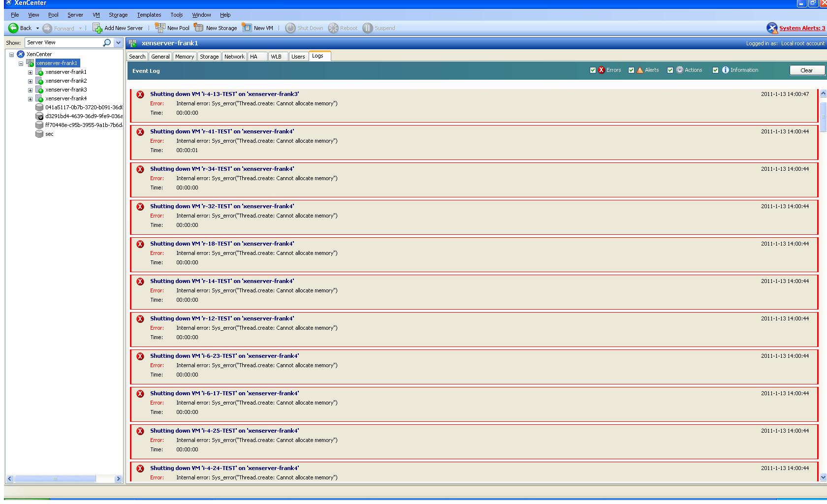Click the green Back arrow icon
Viewport: 827px width, 504px height.
tap(13, 28)
